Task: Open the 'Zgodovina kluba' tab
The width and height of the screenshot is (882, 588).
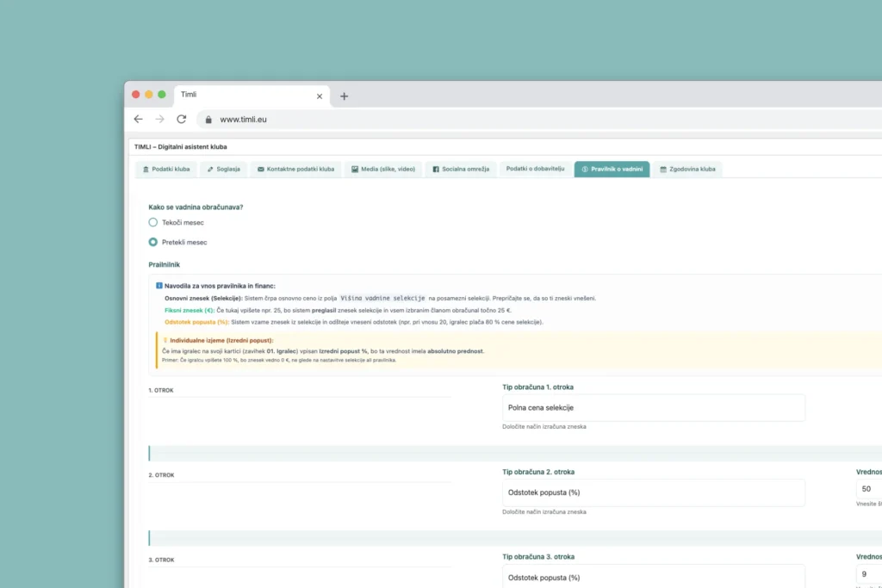Action: (x=687, y=170)
